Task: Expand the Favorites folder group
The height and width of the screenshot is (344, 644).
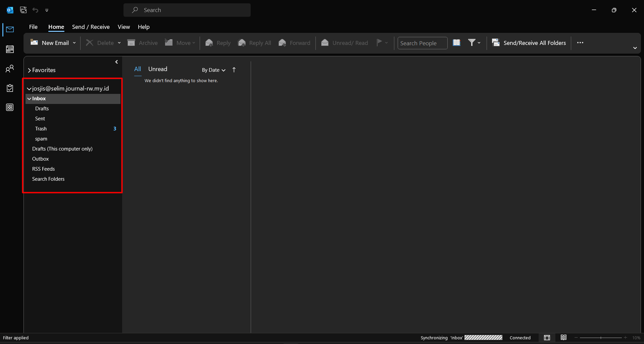Action: (30, 70)
